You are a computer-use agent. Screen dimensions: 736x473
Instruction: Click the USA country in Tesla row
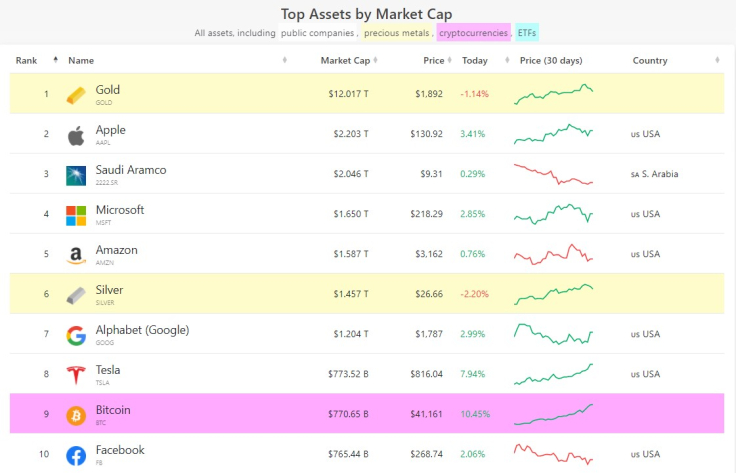(645, 374)
